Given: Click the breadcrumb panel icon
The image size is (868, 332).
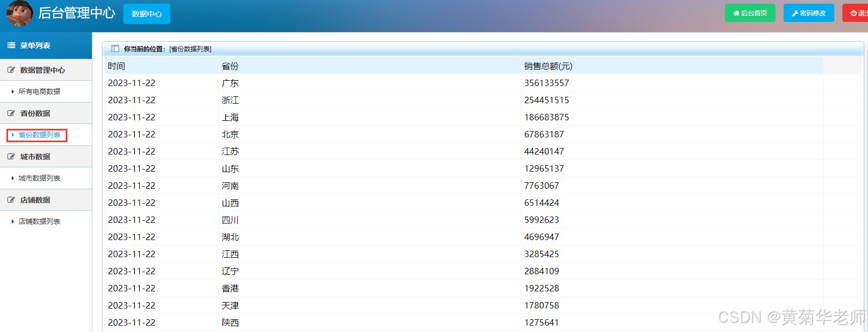Looking at the screenshot, I should 115,49.
